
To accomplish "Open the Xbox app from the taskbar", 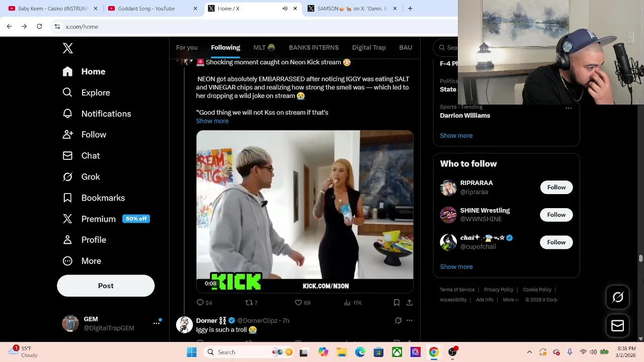I will (397, 352).
